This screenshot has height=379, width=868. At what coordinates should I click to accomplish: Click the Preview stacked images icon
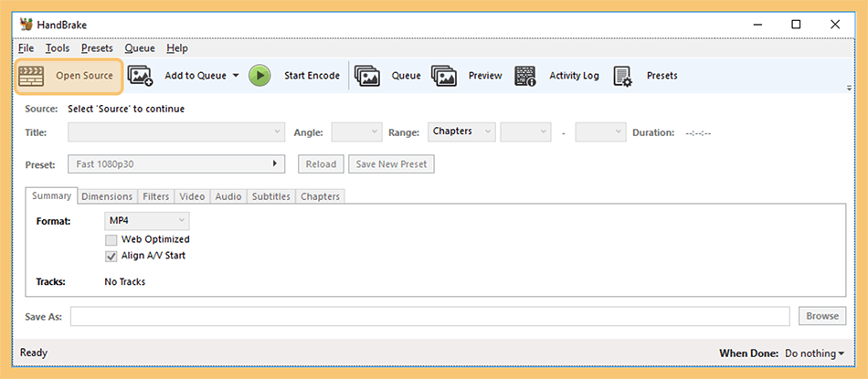(444, 76)
